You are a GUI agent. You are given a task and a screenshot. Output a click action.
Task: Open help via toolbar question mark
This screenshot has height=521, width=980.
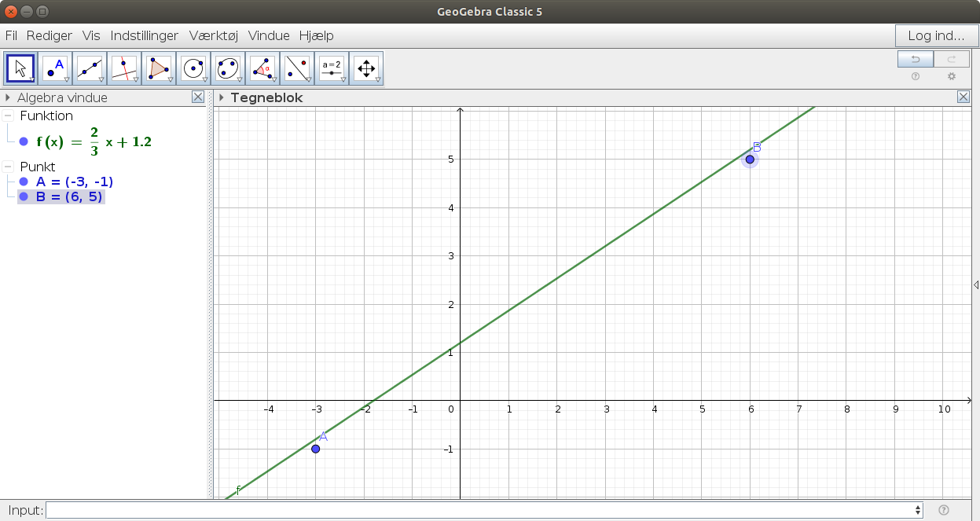point(916,76)
